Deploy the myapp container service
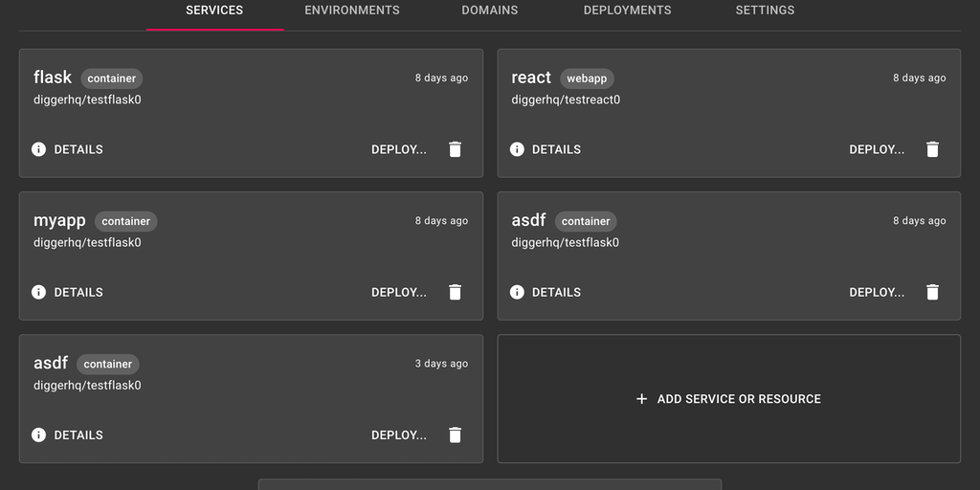 (x=399, y=292)
